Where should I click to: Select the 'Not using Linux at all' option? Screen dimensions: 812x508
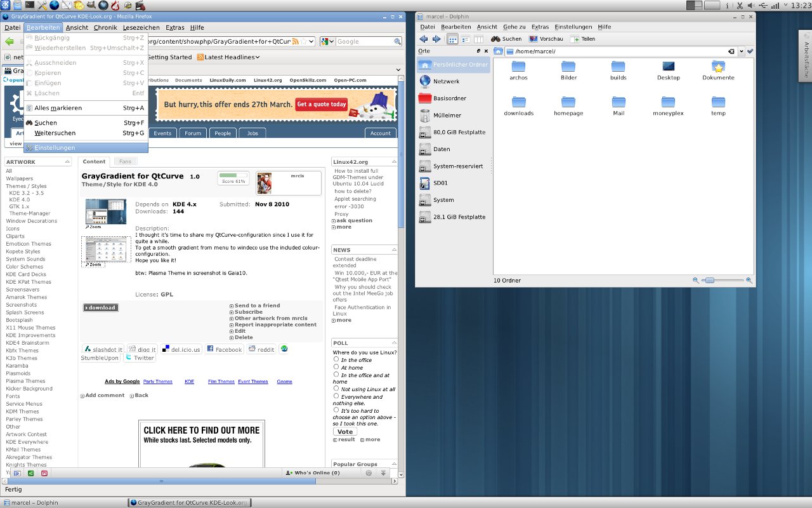336,388
